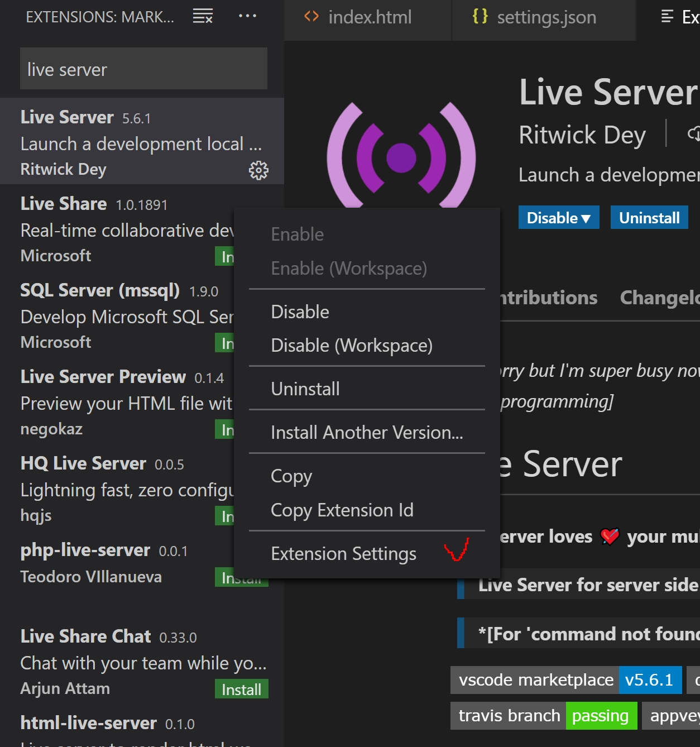Click 'command not found' note link
700x747 pixels.
(588, 634)
